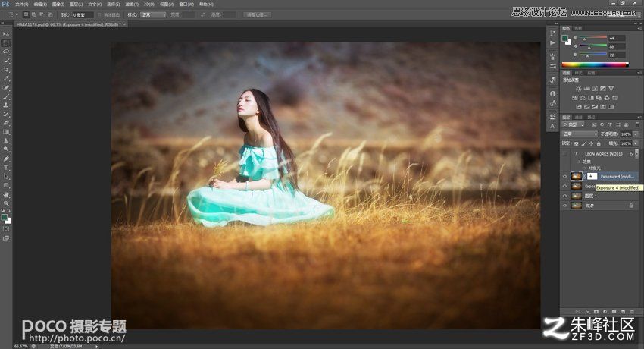Open the layer filter 类型 dropdown
Screen dimensions: 644x349
[x=573, y=124]
